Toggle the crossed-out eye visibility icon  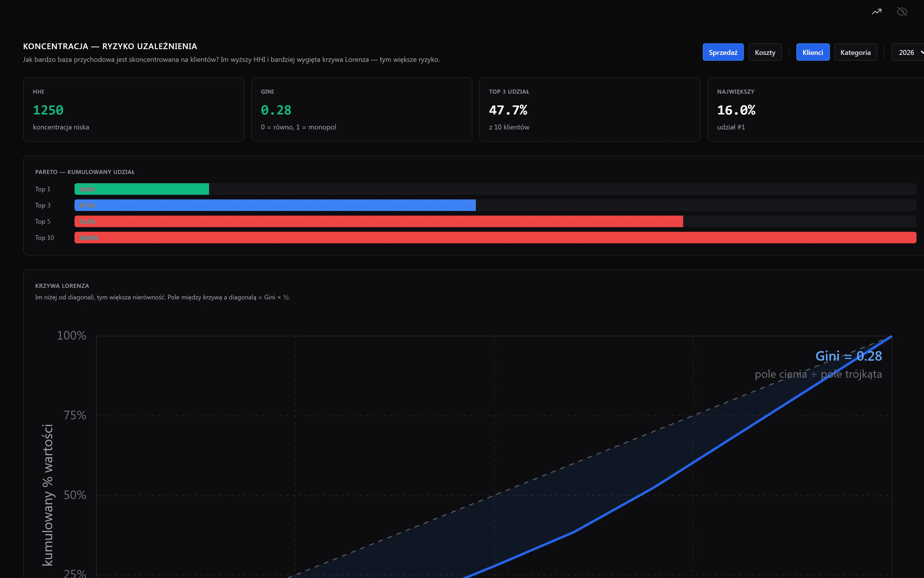click(x=902, y=12)
